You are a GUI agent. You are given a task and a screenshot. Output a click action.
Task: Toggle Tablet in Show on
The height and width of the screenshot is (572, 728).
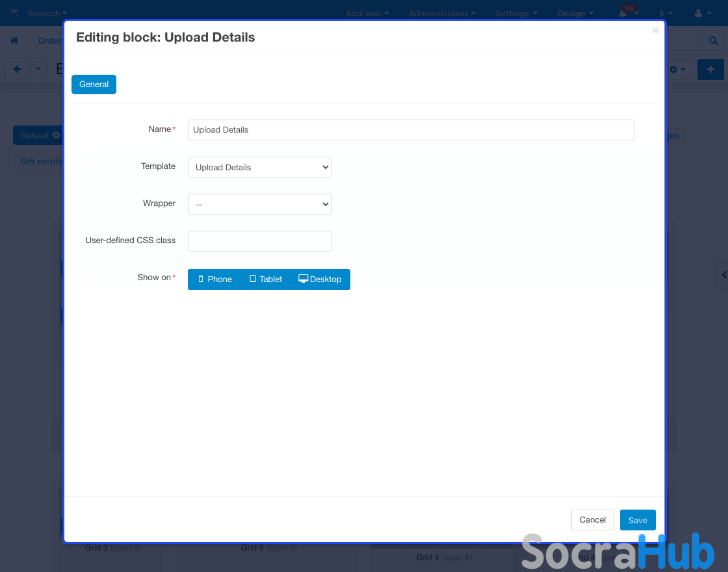click(266, 279)
